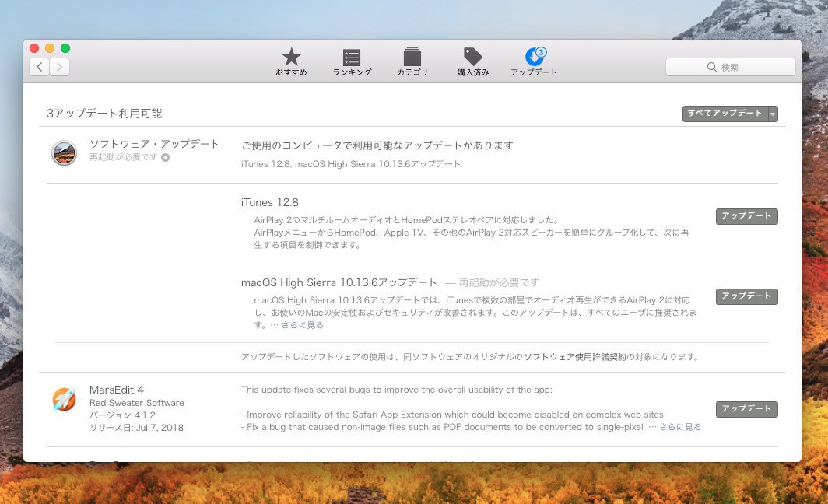Open the dropdown arrow beside すべてアップデート

coord(773,114)
